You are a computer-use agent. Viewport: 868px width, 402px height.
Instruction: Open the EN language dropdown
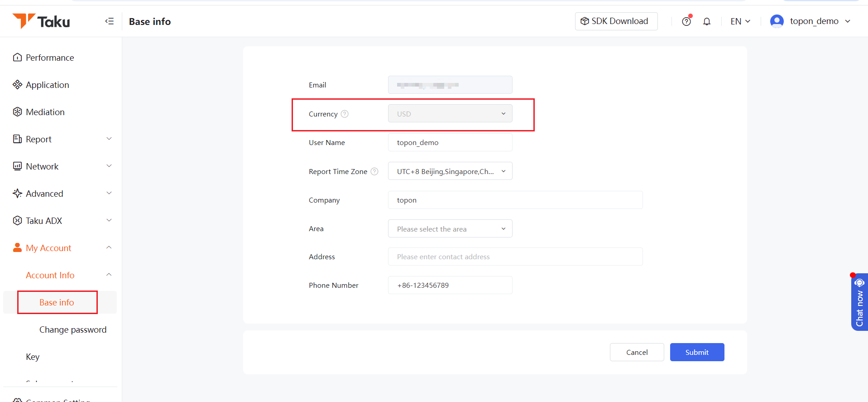point(740,21)
